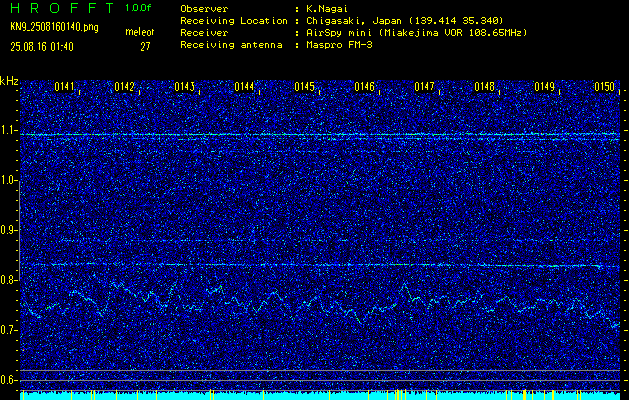Click the 1.1 frequency axis label
This screenshot has height=400, width=629.
(8, 130)
